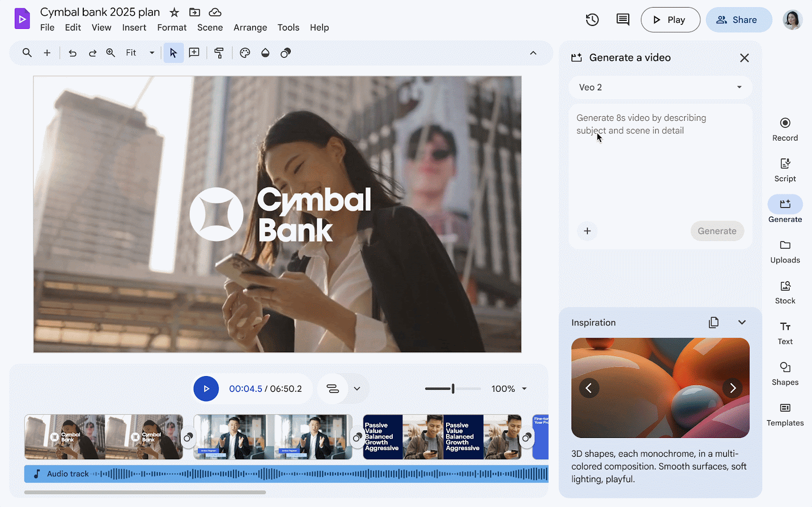Click transition icon after first scene

(x=188, y=437)
